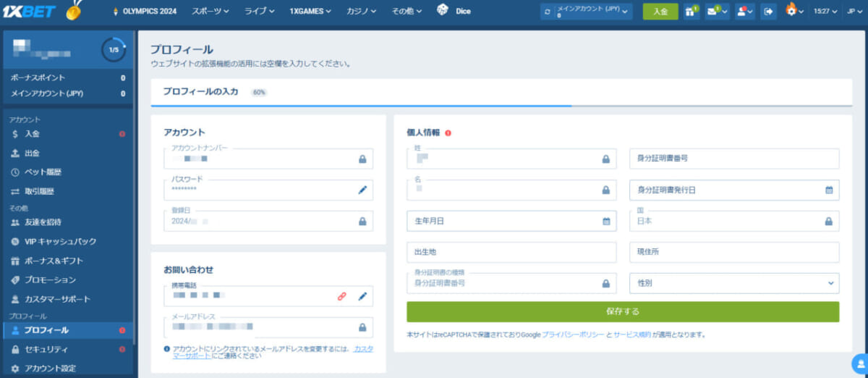
Task: Click the logout icon in header
Action: click(x=769, y=11)
